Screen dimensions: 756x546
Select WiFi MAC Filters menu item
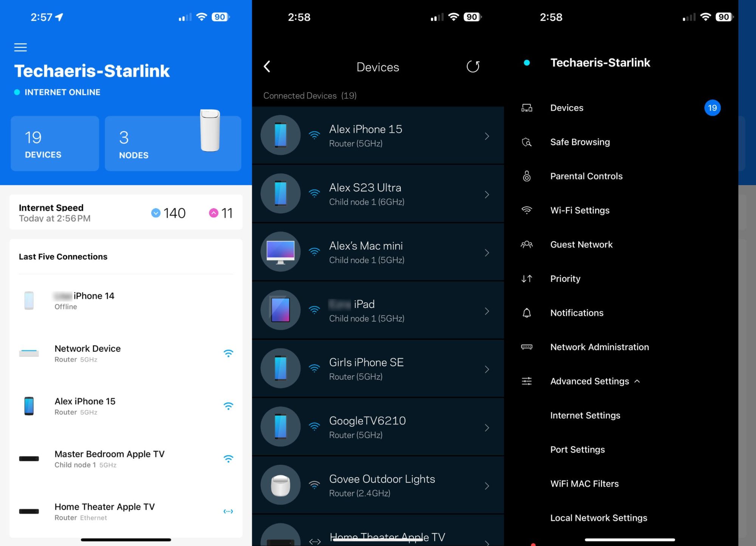[585, 484]
